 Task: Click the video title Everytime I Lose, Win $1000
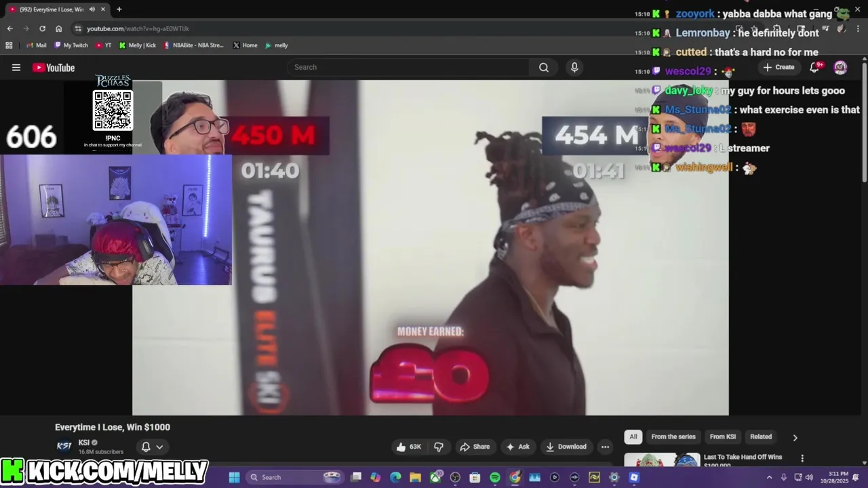click(x=113, y=427)
